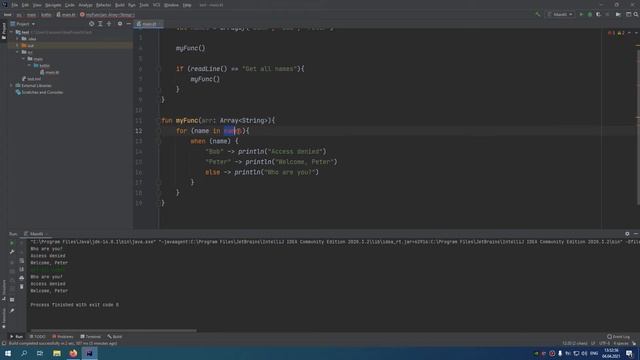Screen dimensions: 640x360
Task: Click the locate opened file target icon
Action: point(91,24)
